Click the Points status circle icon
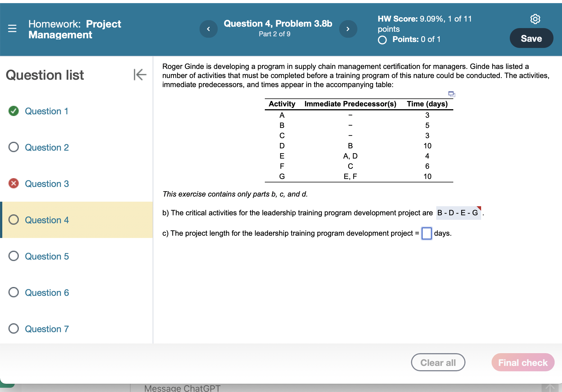562x392 pixels. 382,40
